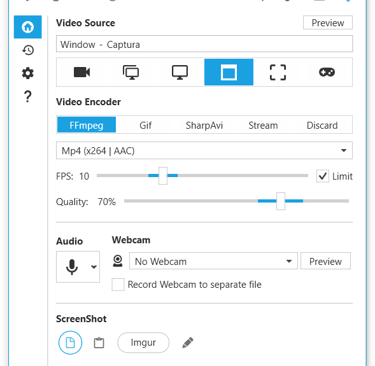Open the screenshot editor pencil icon

click(x=188, y=343)
